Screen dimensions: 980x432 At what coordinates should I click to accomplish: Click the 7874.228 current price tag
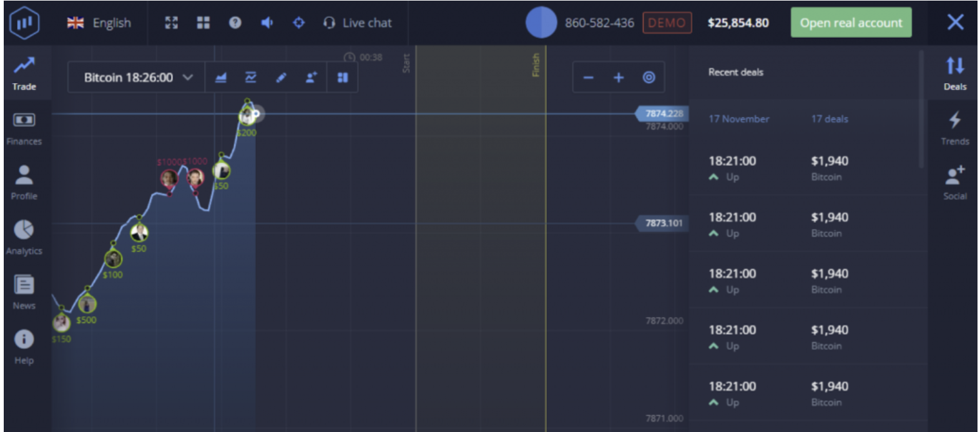tap(662, 114)
